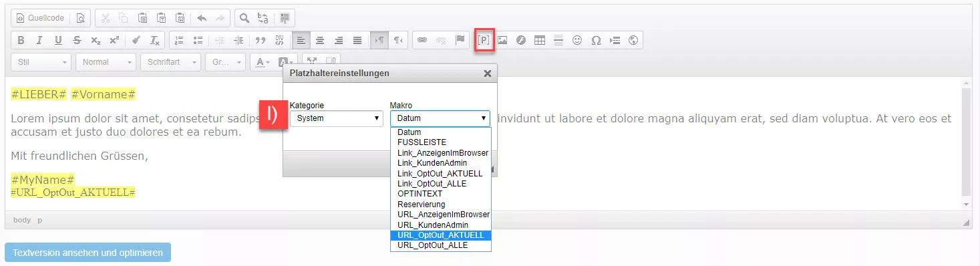Viewport: 980px width, 266px height.
Task: Click the Remove Format icon
Action: tap(154, 40)
